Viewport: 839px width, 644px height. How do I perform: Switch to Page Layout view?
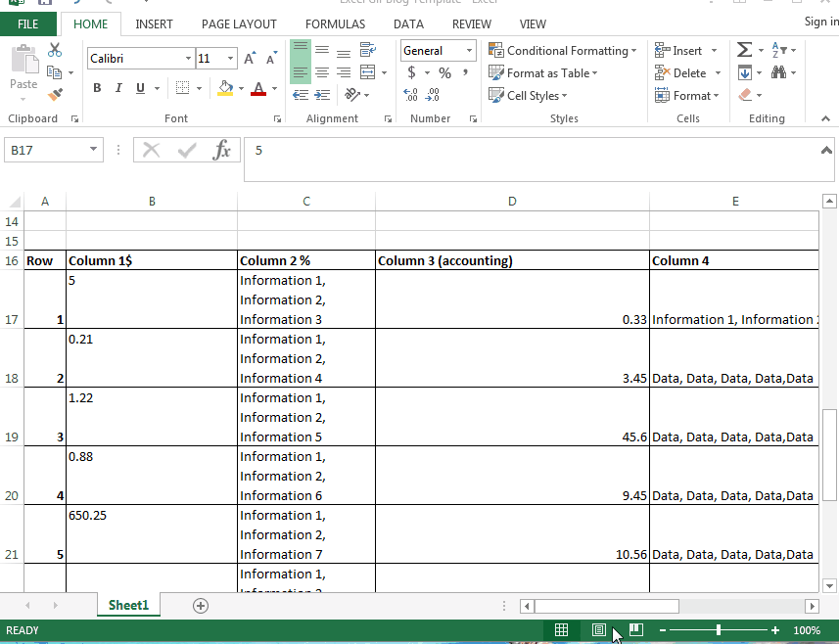tap(599, 630)
